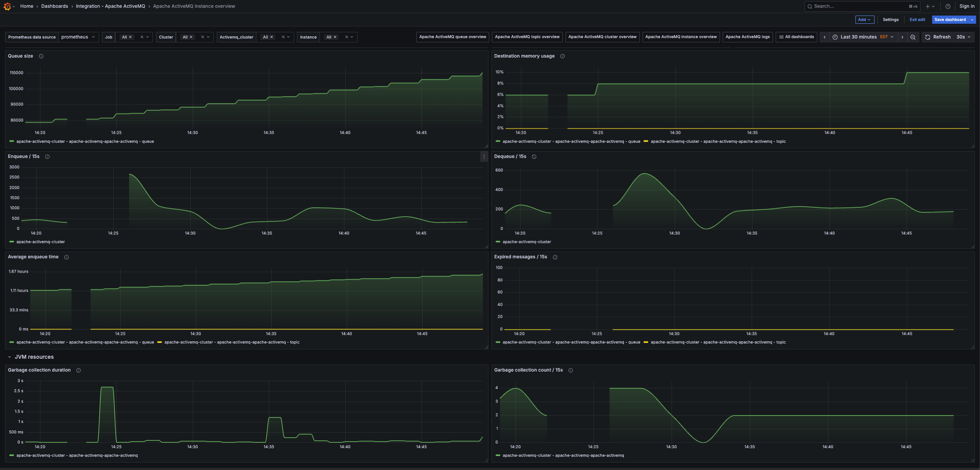980x470 pixels.
Task: Click the clock icon next to time range
Action: tap(835, 37)
